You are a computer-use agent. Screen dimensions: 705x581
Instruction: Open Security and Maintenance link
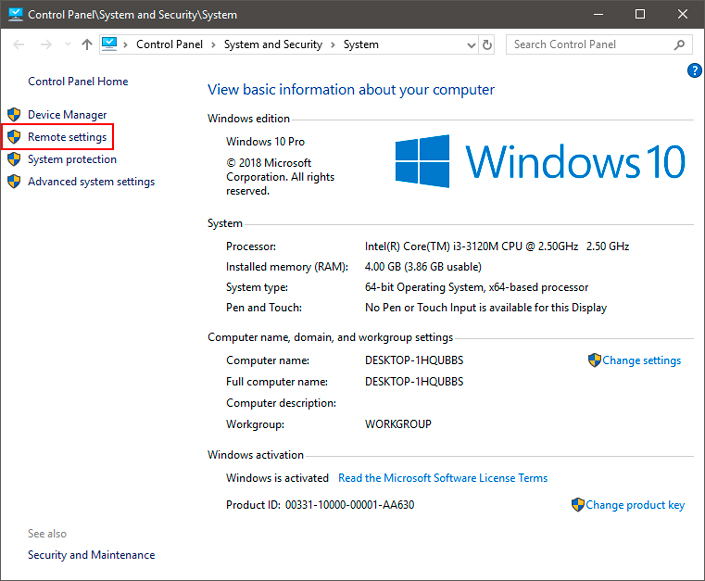[x=91, y=555]
